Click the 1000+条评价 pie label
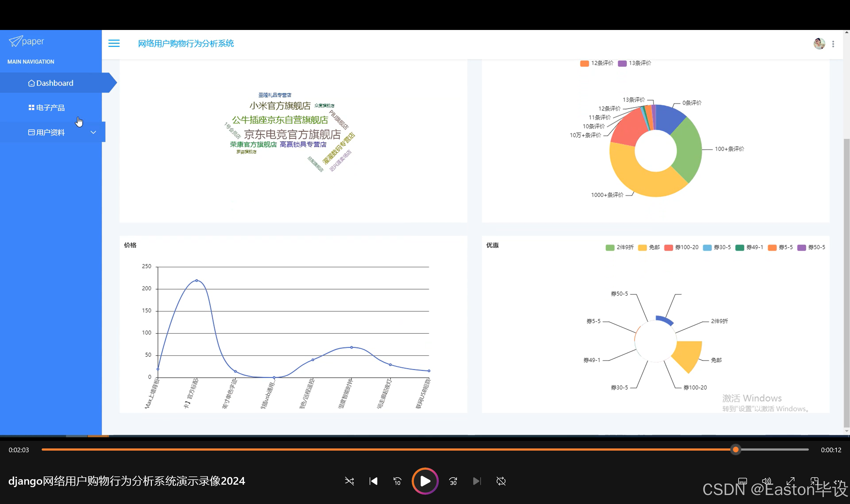 pyautogui.click(x=607, y=195)
